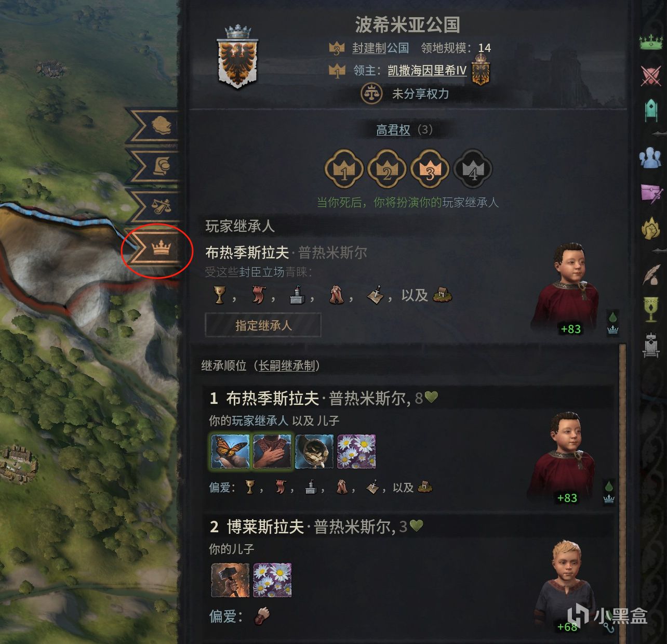Click the butterfly trait icon of first heir
The image size is (667, 644).
coord(230,452)
